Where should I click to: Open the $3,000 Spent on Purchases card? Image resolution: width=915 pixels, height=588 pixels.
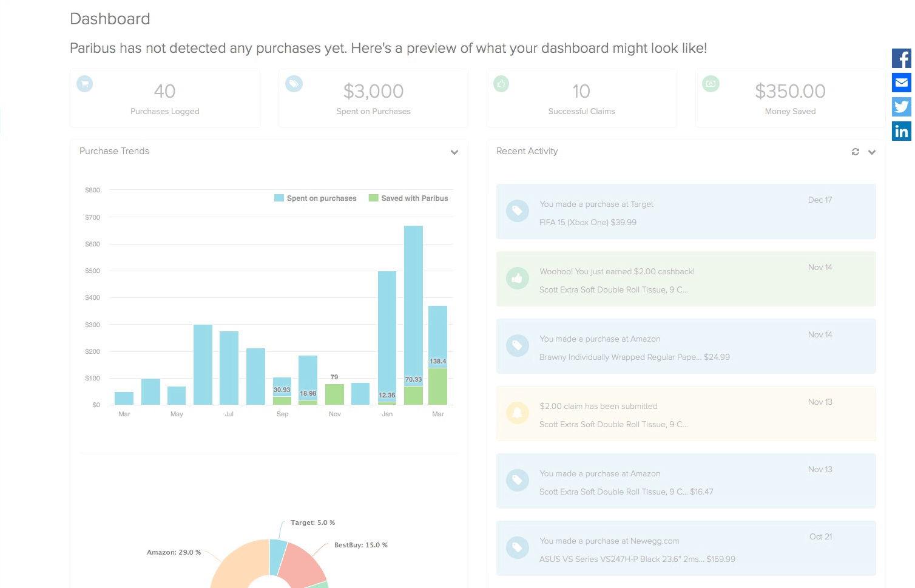point(374,98)
